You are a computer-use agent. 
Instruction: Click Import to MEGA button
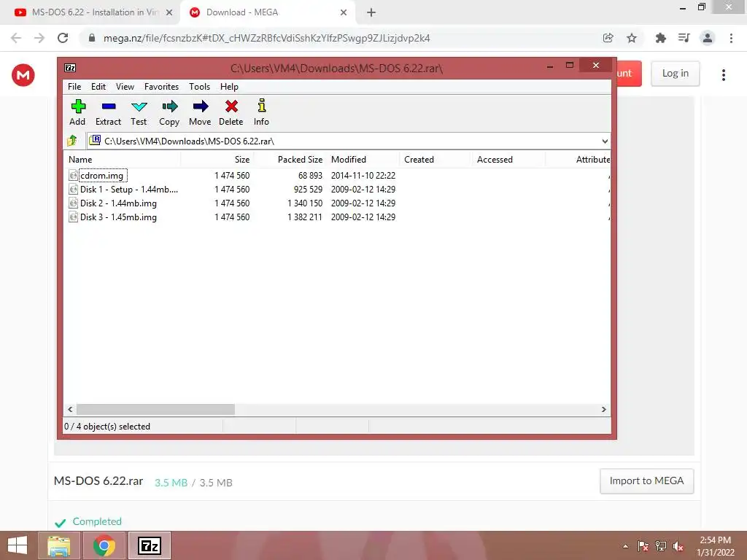coord(646,481)
